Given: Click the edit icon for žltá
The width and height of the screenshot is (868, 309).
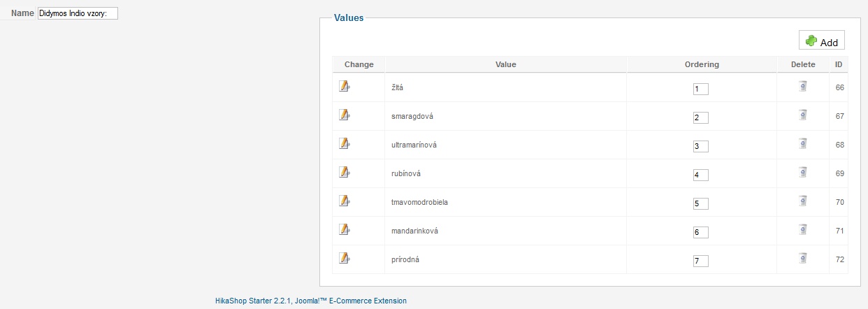Looking at the screenshot, I should [344, 86].
